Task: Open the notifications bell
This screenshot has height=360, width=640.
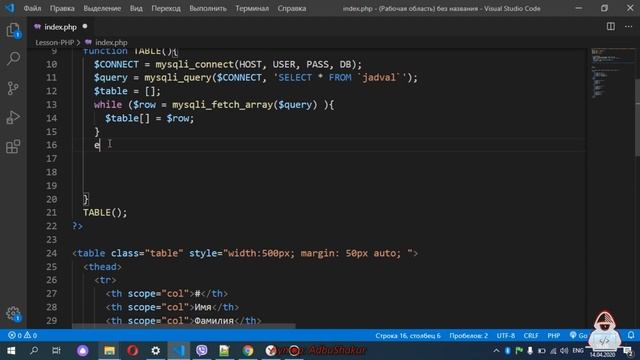Action: tap(631, 335)
